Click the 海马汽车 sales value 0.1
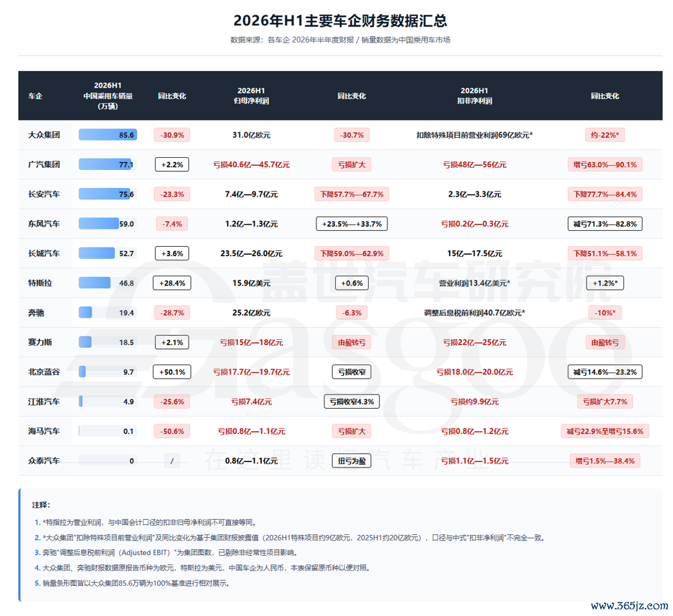The image size is (673, 616). [x=128, y=431]
